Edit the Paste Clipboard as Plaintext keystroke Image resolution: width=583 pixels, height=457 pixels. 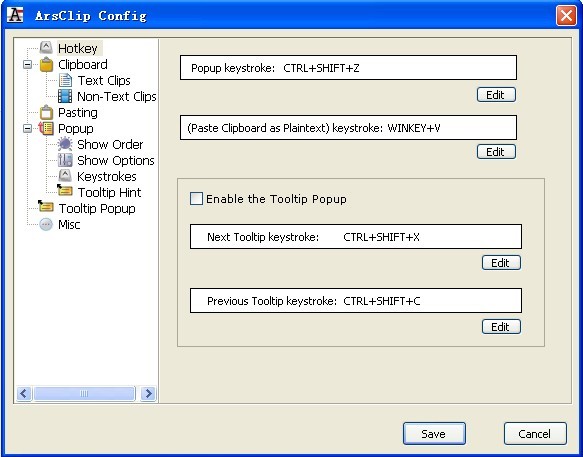point(496,152)
